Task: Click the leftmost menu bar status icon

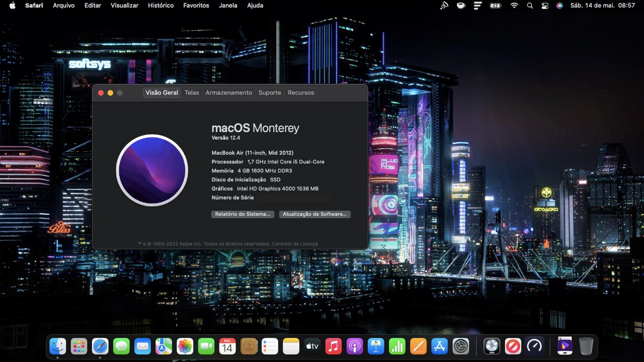Action: [444, 6]
